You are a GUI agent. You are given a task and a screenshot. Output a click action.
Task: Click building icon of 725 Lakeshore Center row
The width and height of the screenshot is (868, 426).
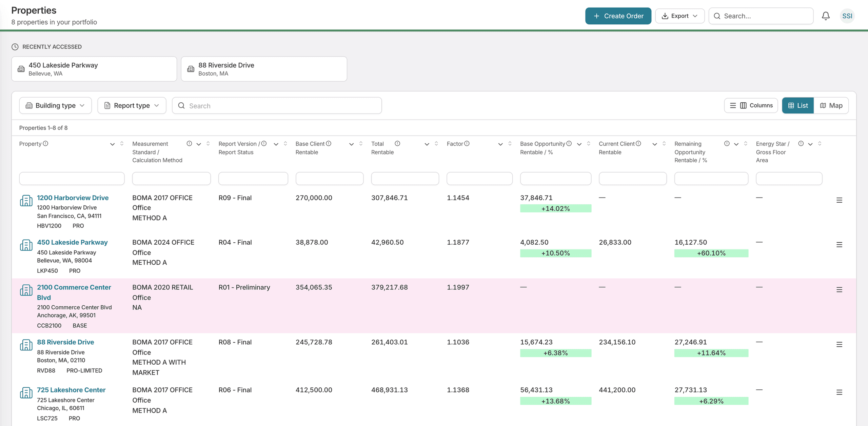tap(26, 393)
